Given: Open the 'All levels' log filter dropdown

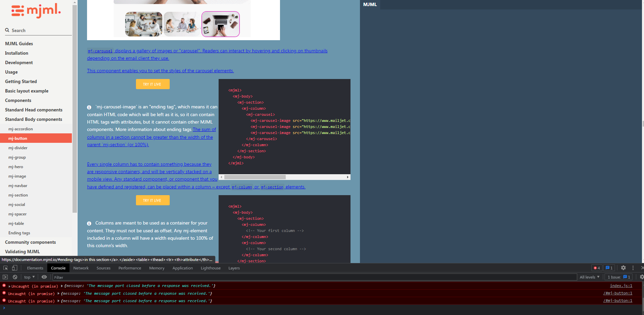Looking at the screenshot, I should point(589,277).
